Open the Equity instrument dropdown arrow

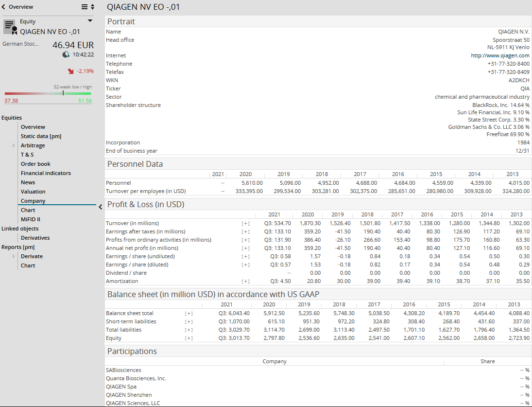tap(90, 21)
